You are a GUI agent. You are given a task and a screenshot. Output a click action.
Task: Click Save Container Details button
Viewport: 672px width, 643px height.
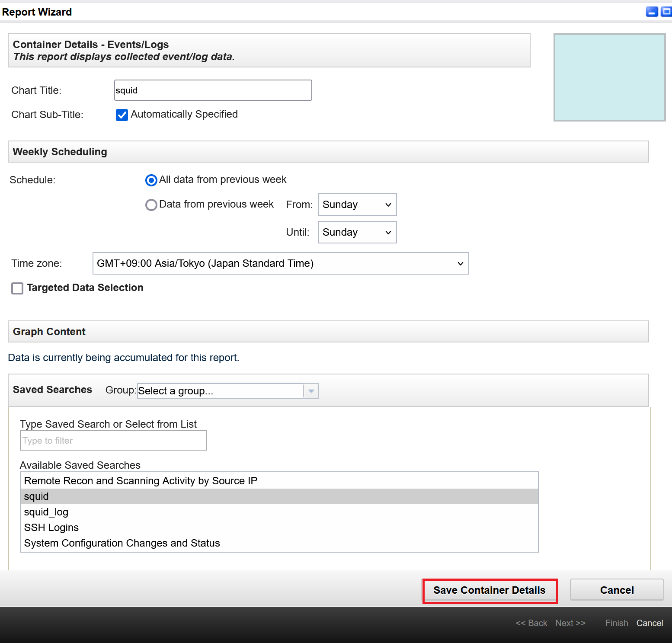[x=490, y=590]
